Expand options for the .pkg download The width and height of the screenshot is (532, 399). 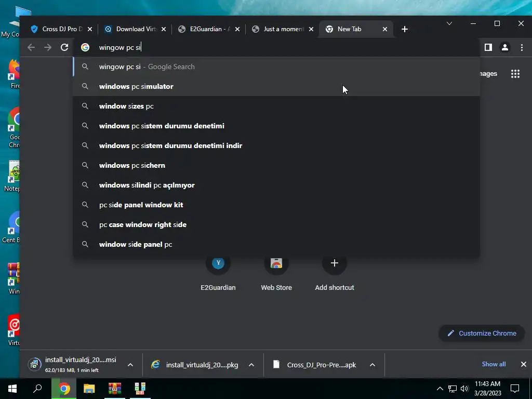[x=251, y=365]
